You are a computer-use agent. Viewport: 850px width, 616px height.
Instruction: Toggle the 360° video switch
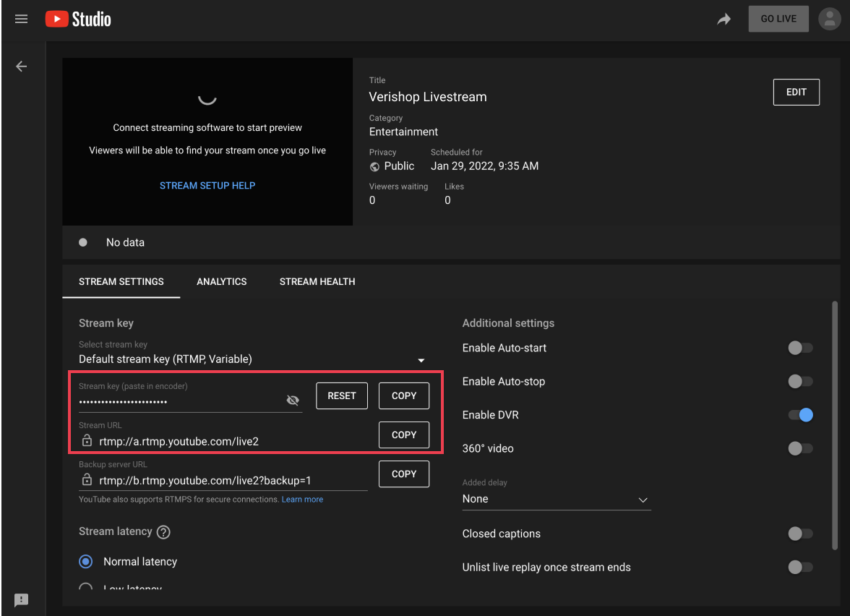(800, 448)
